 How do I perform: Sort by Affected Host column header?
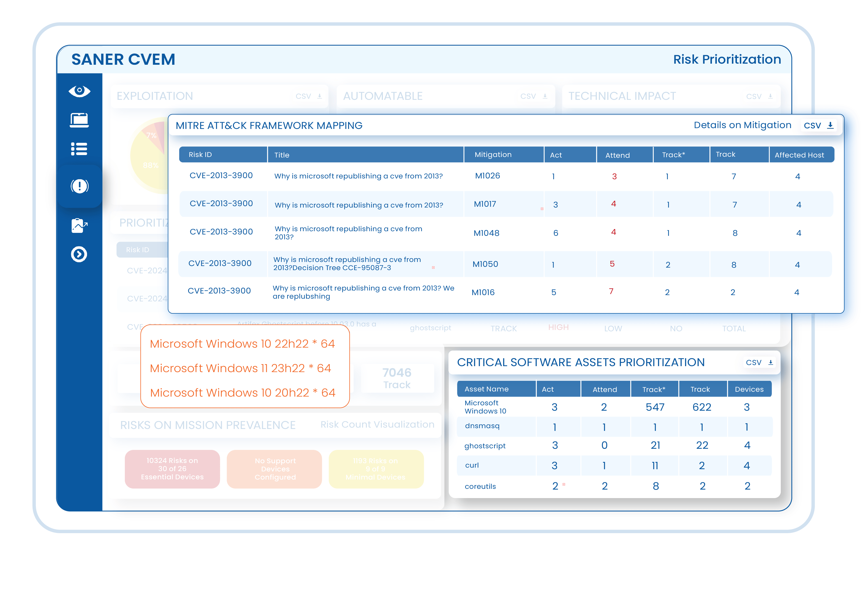(x=799, y=155)
